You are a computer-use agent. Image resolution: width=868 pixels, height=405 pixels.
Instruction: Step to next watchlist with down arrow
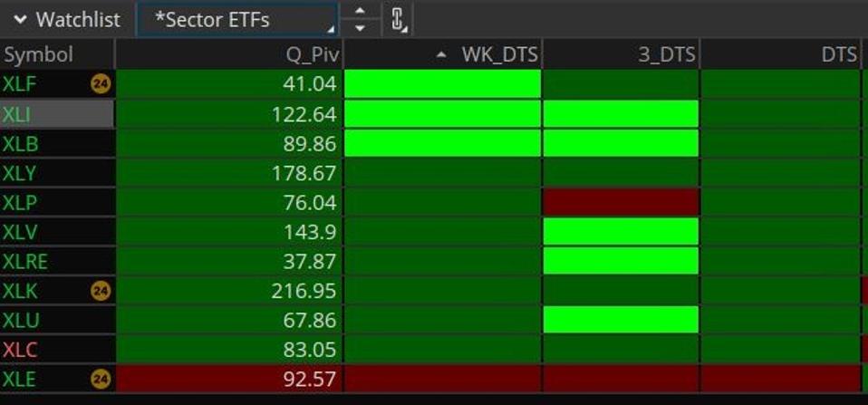coord(361,28)
